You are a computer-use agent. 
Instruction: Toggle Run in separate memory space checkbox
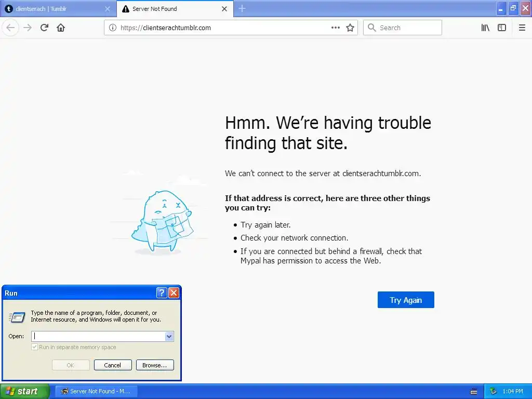[x=34, y=347]
